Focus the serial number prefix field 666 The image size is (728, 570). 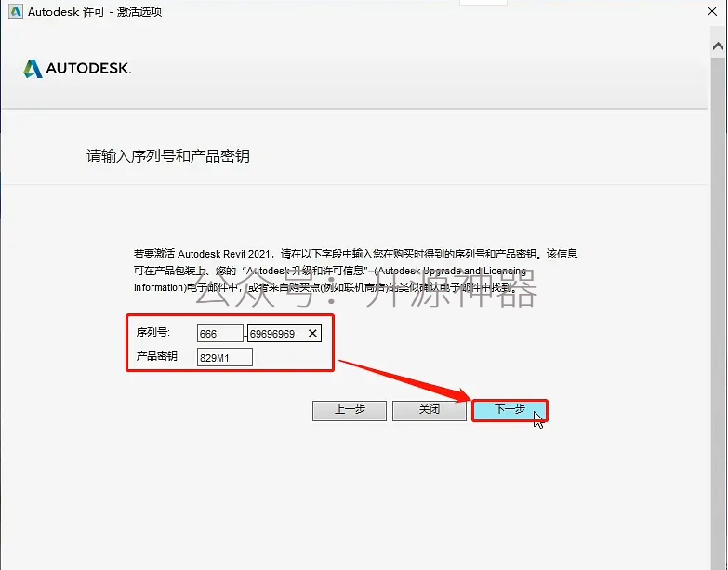tap(220, 333)
